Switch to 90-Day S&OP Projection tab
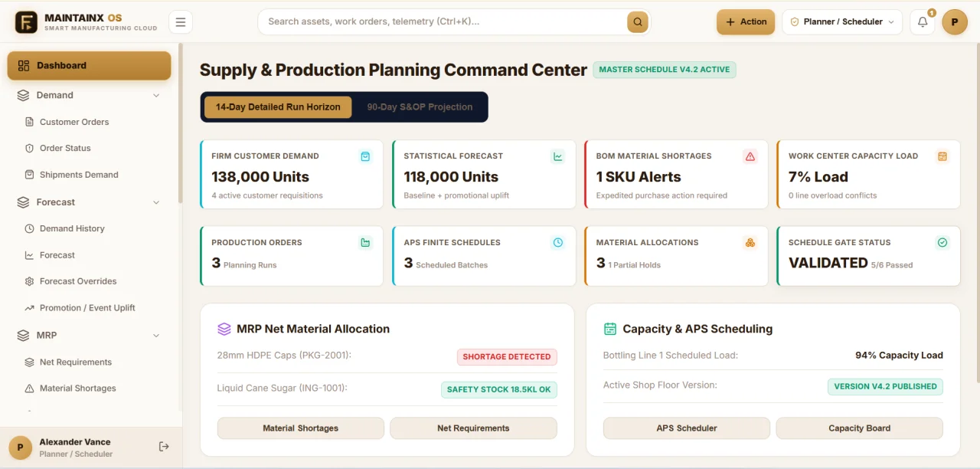The image size is (980, 469). point(420,107)
